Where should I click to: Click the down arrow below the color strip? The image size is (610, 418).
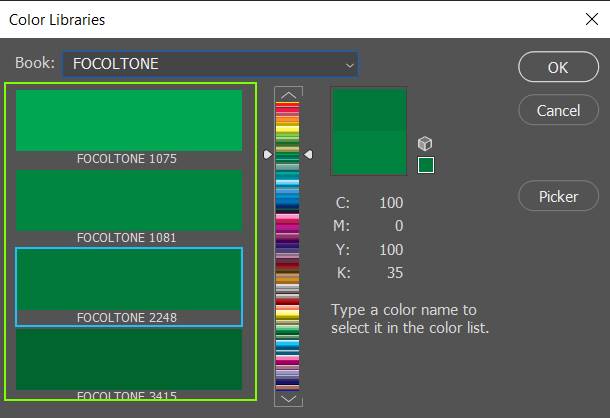pos(288,399)
